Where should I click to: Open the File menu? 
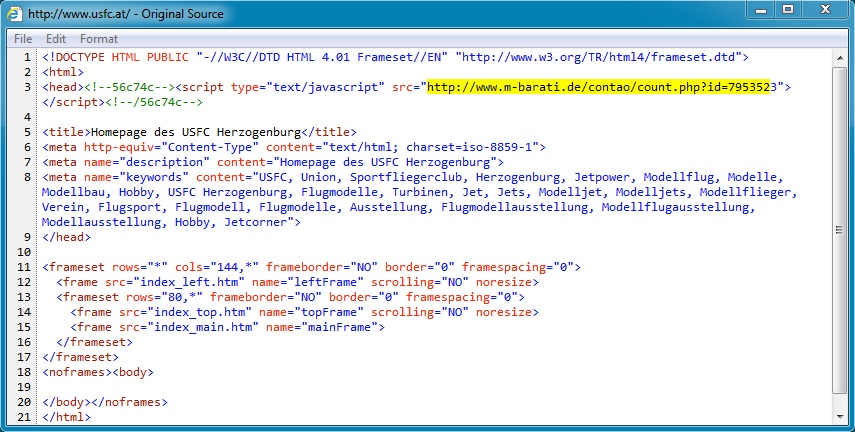[23, 38]
